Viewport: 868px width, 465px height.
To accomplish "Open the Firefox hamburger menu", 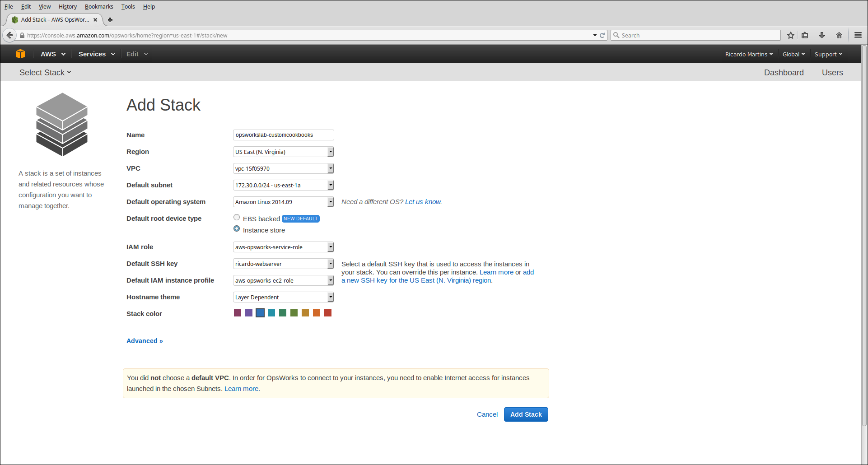I will tap(858, 35).
